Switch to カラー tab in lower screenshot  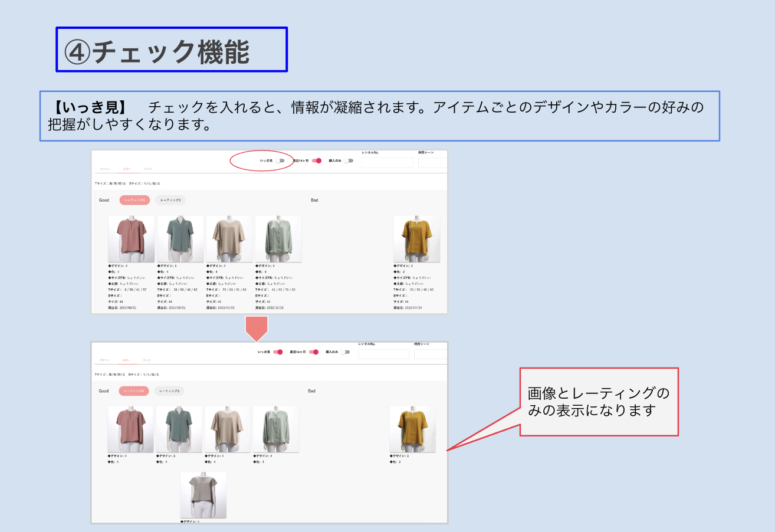tap(126, 360)
